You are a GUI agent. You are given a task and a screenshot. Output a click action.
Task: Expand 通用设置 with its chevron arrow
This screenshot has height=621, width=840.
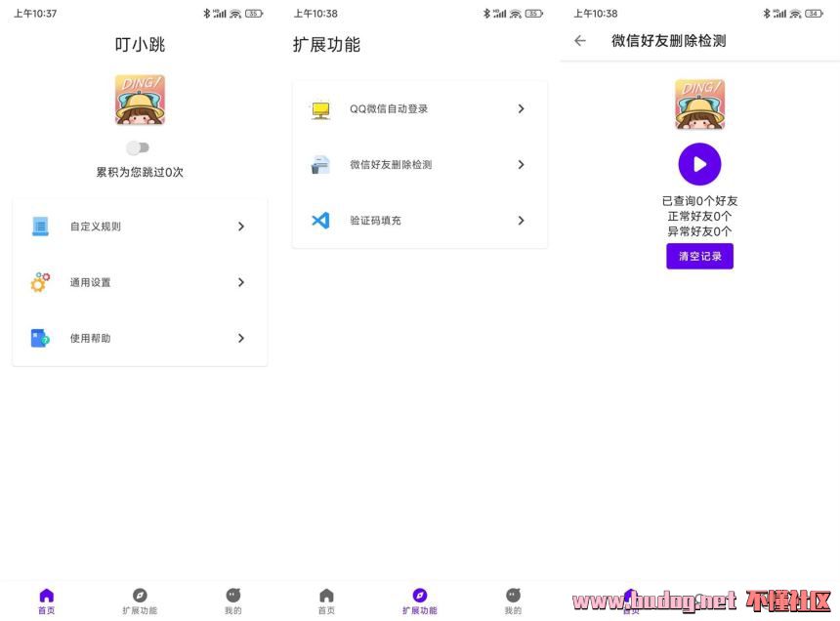[x=241, y=282]
